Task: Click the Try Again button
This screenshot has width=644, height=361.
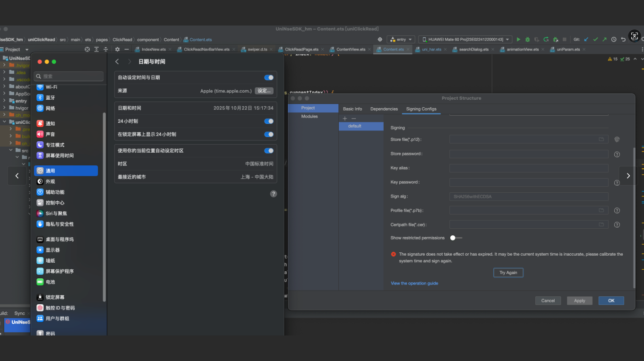Action: pos(508,273)
